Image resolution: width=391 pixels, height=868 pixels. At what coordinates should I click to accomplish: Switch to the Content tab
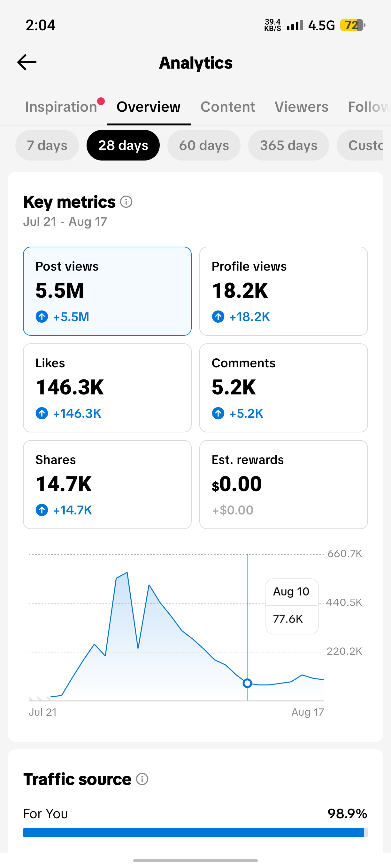coord(228,107)
